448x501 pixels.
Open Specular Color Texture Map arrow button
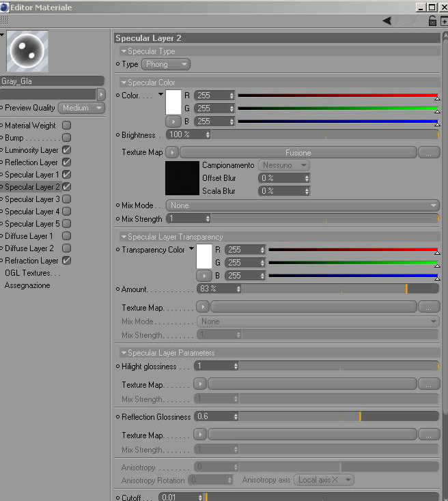click(172, 152)
